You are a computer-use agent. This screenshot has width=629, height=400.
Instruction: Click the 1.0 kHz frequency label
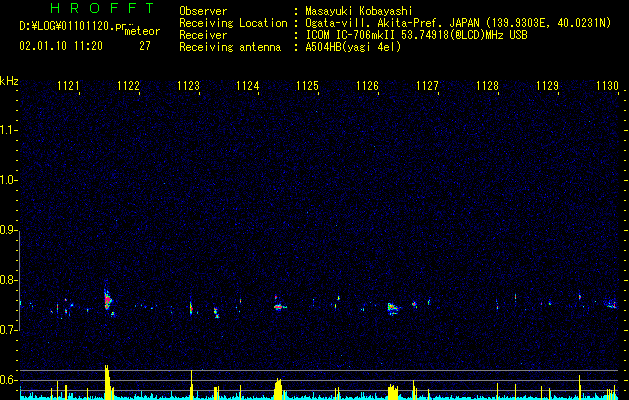8,180
